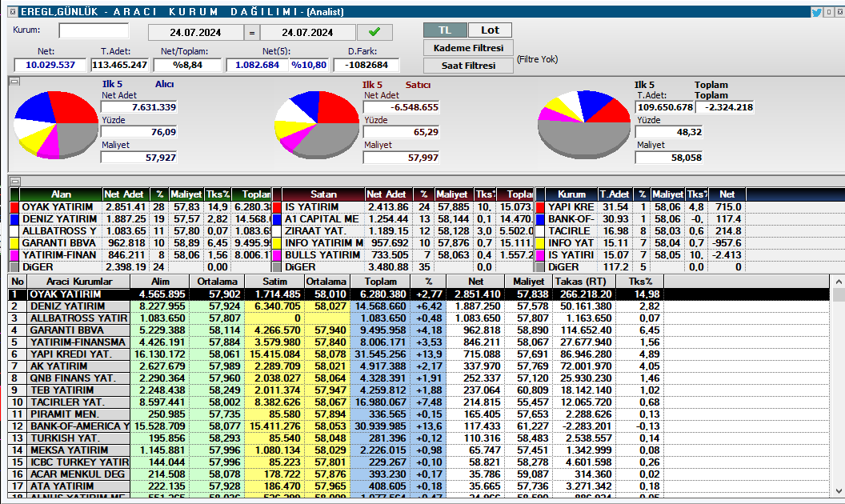Select the TURKISH YAT. row
Screen dimensions: 845x504
pos(418,438)
